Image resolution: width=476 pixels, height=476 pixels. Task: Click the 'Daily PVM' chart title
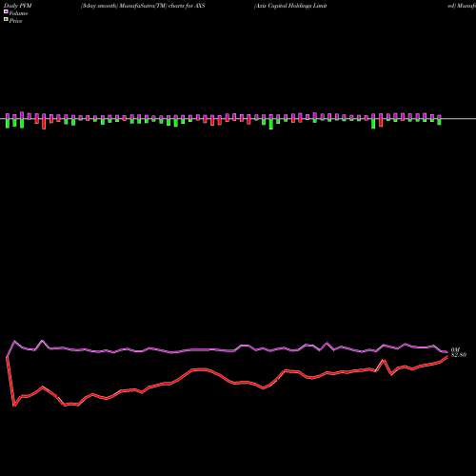[x=18, y=6]
